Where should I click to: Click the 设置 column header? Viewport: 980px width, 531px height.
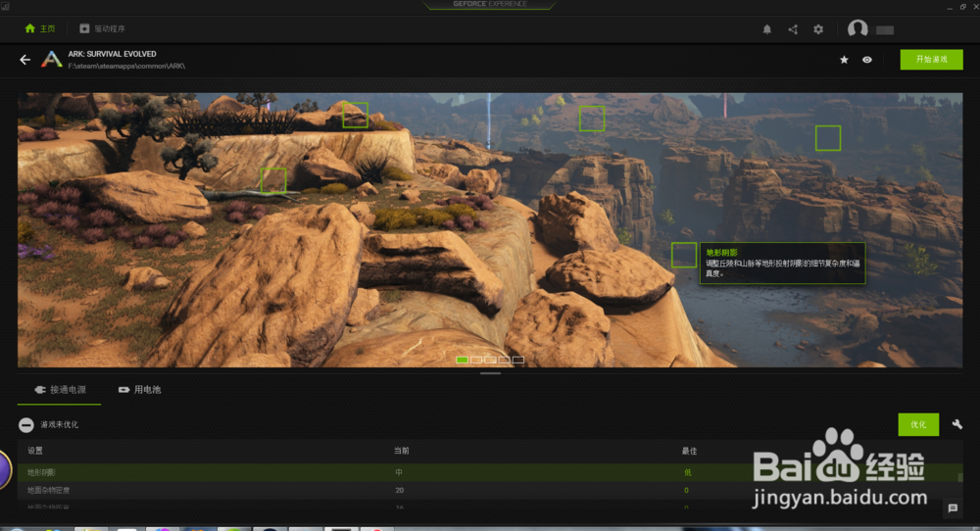coord(35,451)
